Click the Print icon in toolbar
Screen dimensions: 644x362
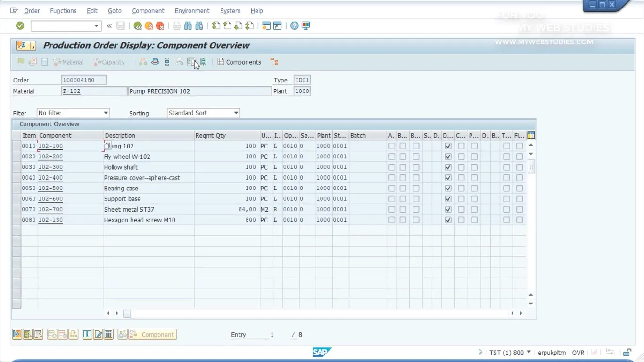click(177, 26)
